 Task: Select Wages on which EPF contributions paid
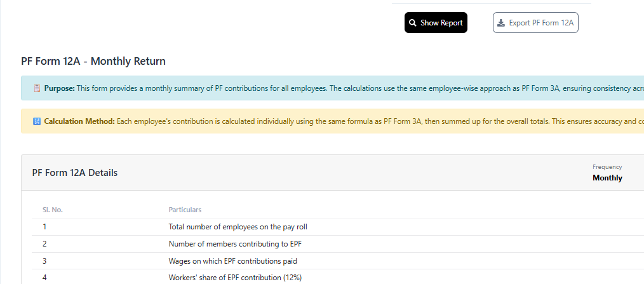(x=232, y=261)
